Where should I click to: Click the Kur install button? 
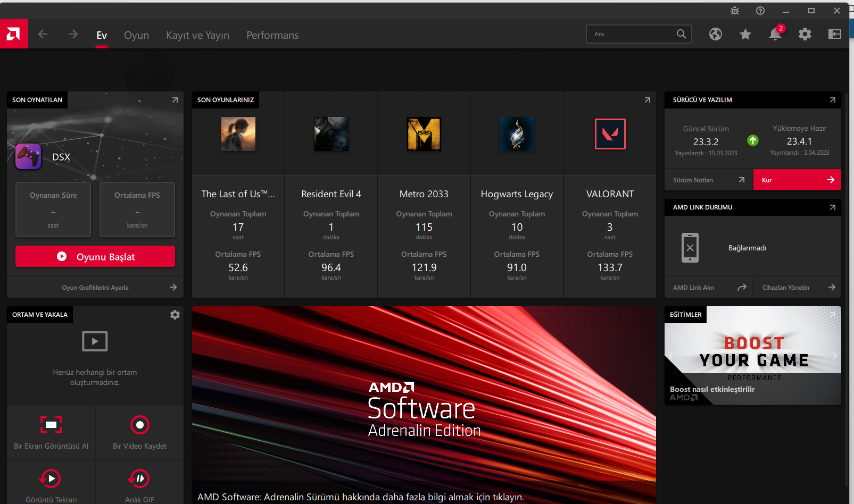797,180
